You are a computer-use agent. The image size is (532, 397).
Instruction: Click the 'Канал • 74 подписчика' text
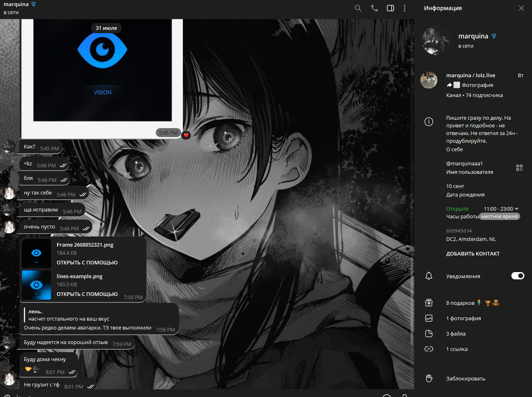[x=474, y=95]
